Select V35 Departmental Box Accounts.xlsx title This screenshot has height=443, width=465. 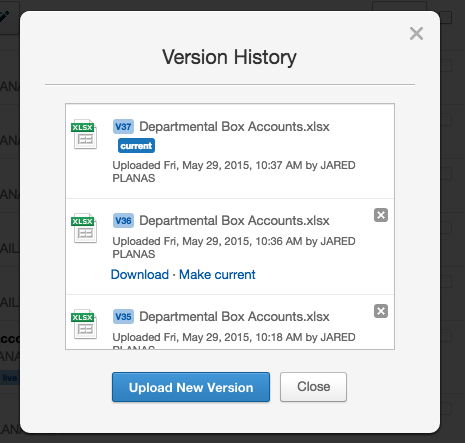tap(234, 317)
